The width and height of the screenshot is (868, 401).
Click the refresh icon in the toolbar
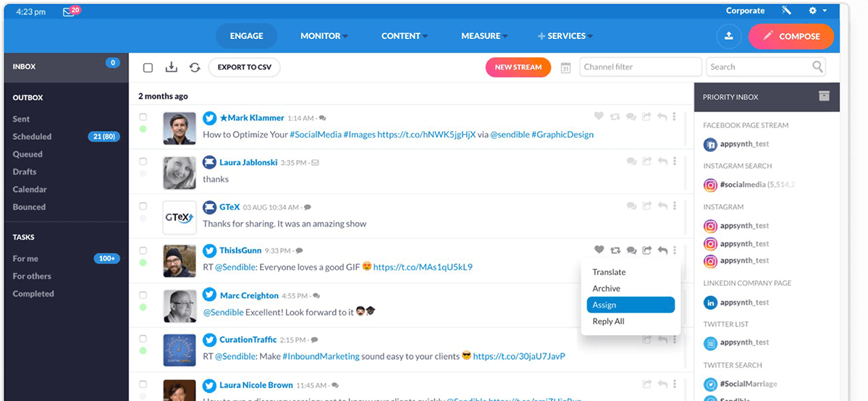tap(194, 67)
